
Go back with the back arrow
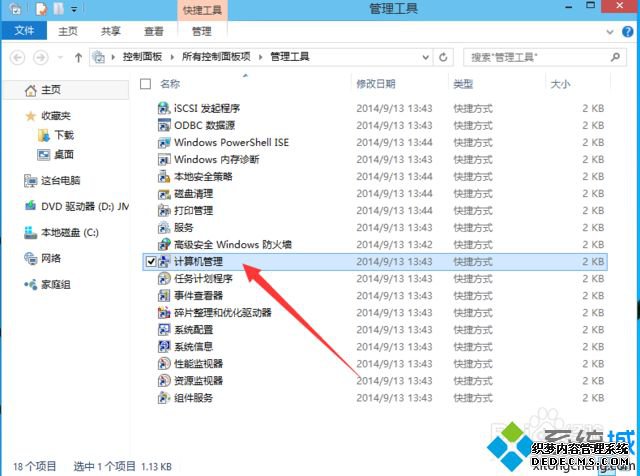coord(18,58)
